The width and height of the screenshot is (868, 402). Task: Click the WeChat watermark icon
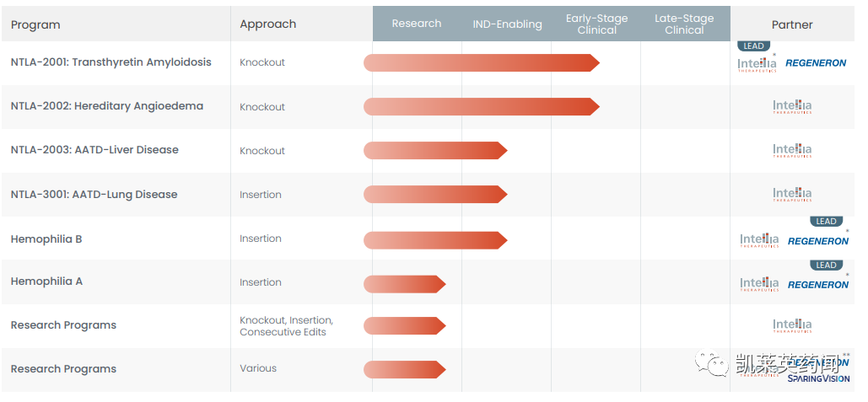coord(719,363)
